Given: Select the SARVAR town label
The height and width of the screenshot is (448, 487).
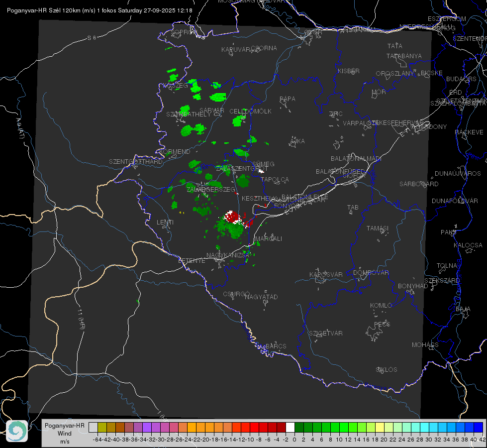Looking at the screenshot, I should click(212, 111).
